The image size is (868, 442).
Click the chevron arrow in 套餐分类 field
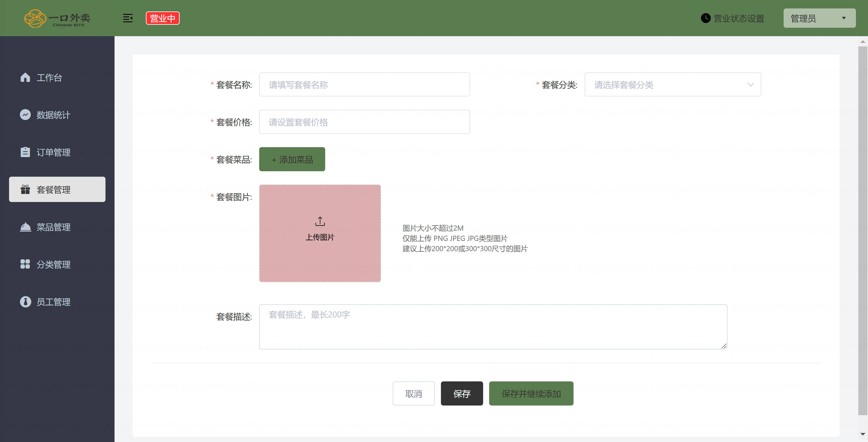click(x=750, y=85)
